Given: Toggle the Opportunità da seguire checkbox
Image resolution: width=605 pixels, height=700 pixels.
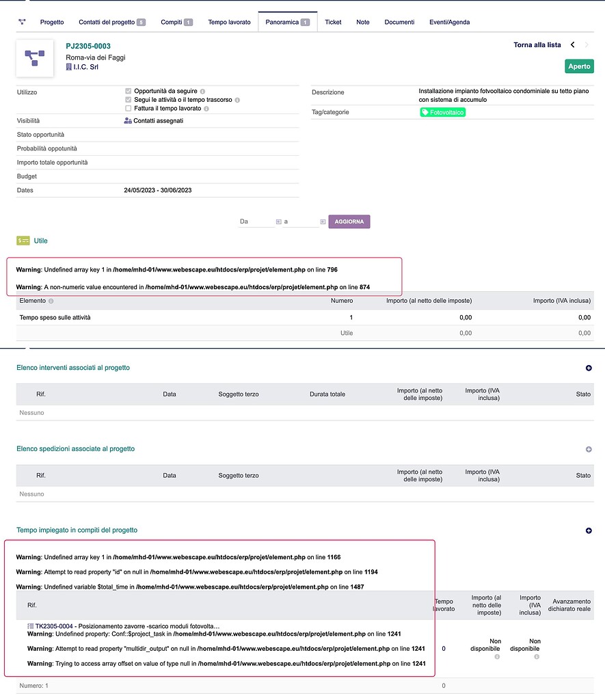Looking at the screenshot, I should pyautogui.click(x=129, y=91).
